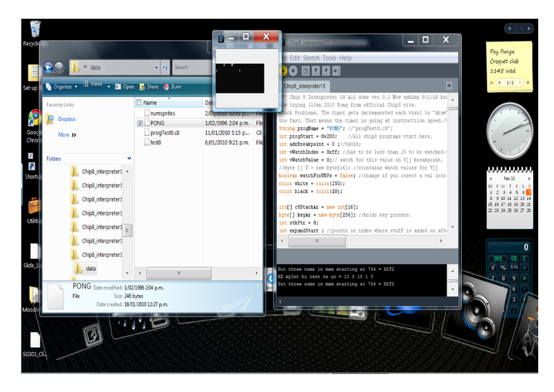Select the progTest0.c8 file

click(165, 132)
